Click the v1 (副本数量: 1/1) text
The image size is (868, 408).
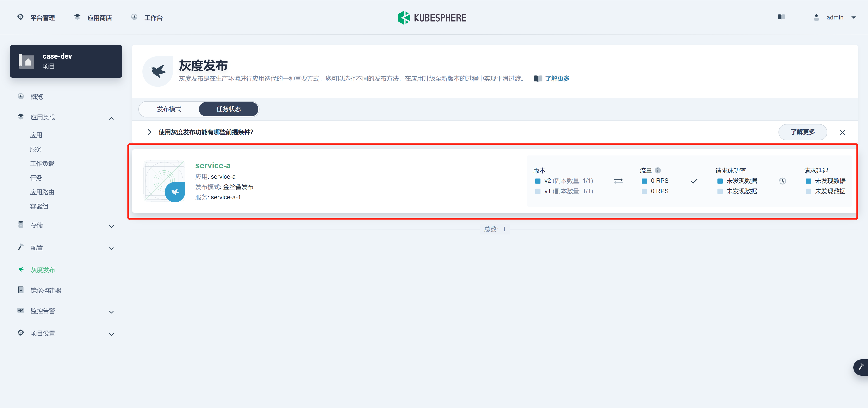coord(569,191)
